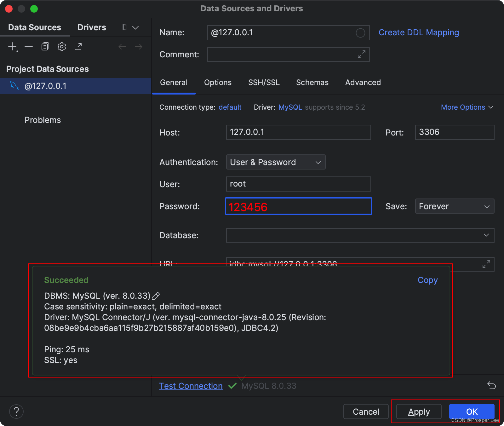Expand the Comment field editor
Image resolution: width=504 pixels, height=426 pixels.
[x=362, y=54]
